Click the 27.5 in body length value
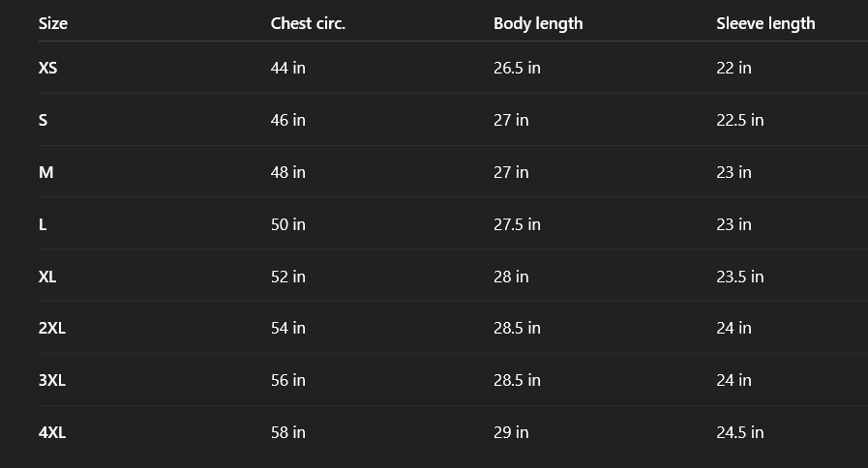 pos(517,224)
